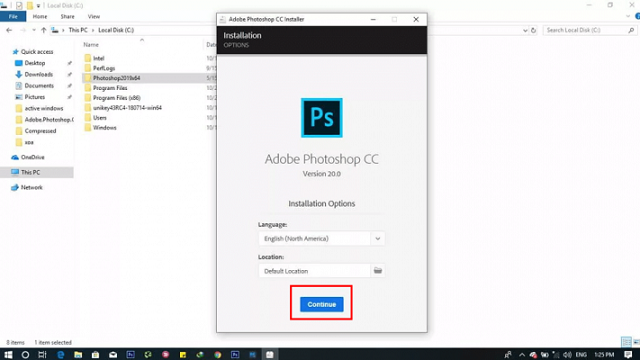
Task: Open recent locations dropdown in File Explorer
Action: coord(33,30)
